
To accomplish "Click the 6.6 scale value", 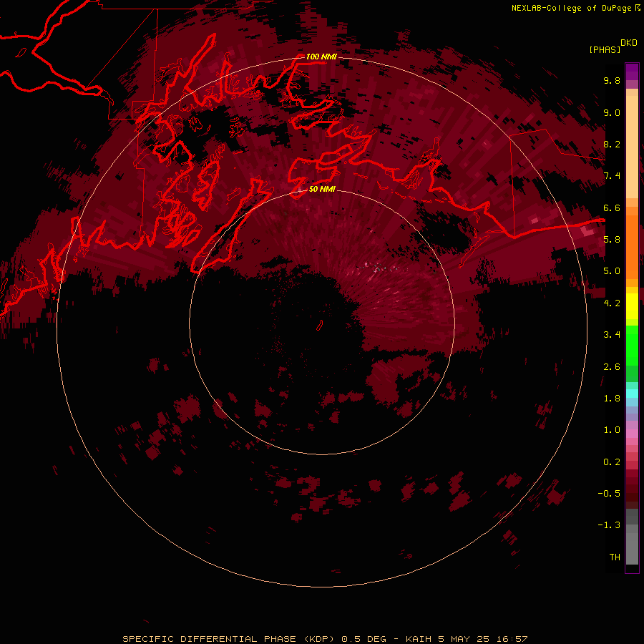I will (x=612, y=208).
